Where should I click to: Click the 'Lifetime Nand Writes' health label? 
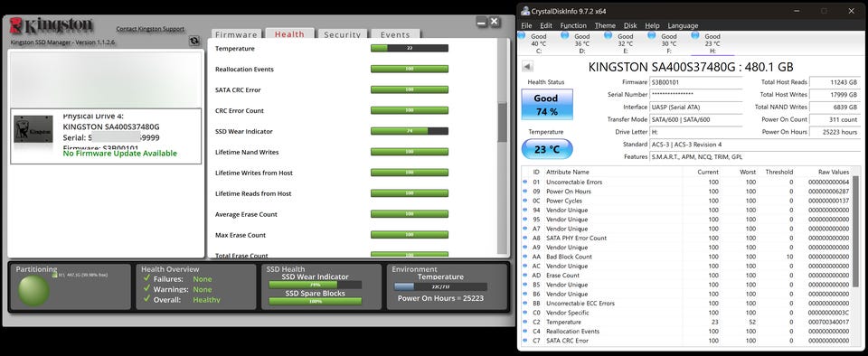[x=247, y=152]
